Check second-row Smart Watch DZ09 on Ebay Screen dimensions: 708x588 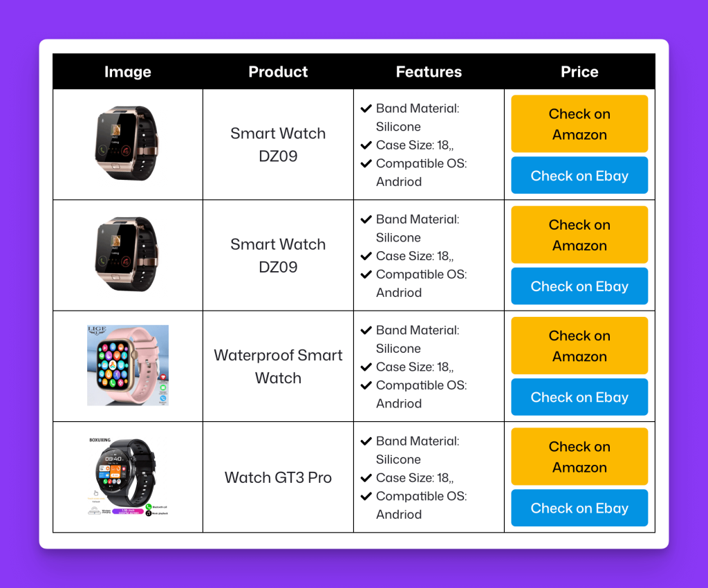579,286
